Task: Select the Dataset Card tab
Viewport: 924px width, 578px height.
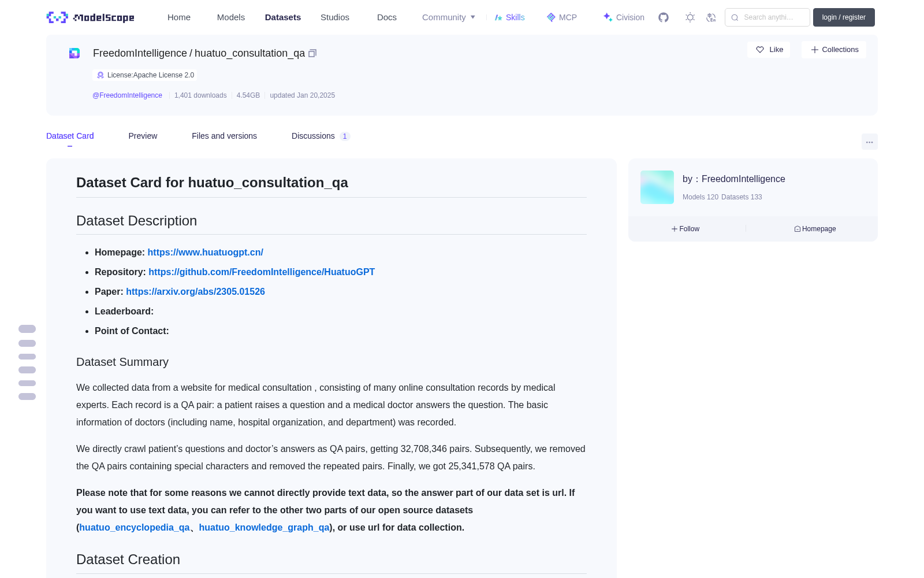Action: point(70,136)
